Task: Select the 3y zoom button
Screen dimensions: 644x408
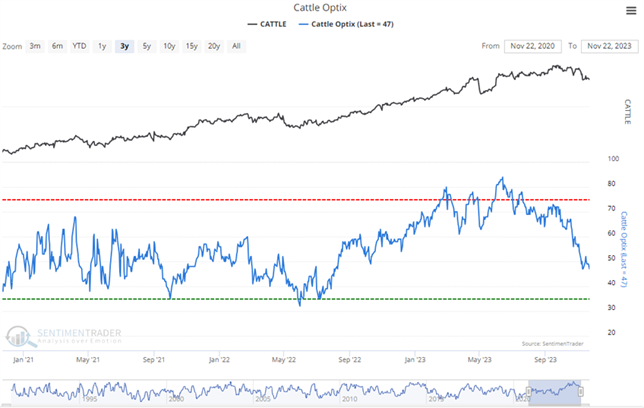Action: 124,46
